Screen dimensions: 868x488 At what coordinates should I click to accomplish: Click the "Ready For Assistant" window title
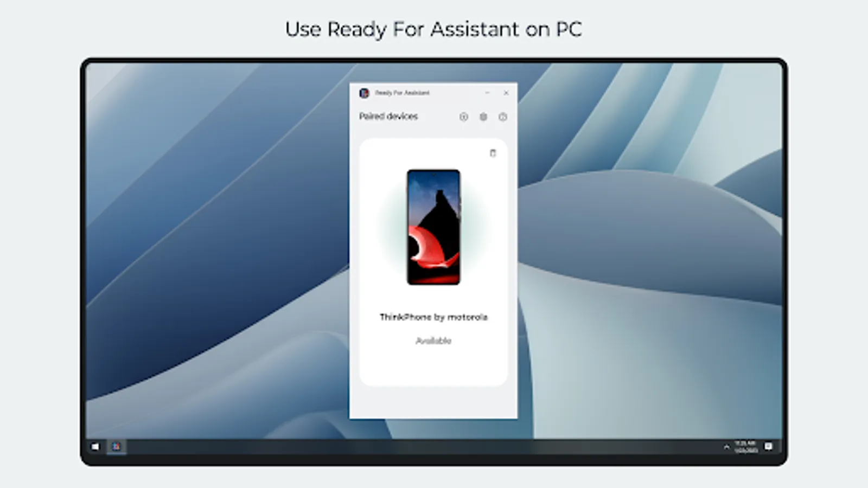click(x=402, y=93)
